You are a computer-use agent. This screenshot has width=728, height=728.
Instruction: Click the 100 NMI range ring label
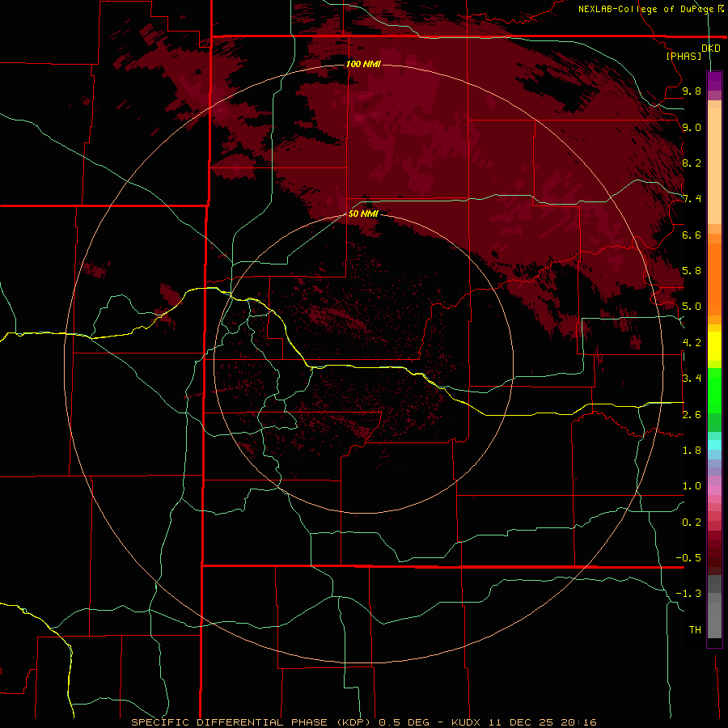tap(363, 64)
